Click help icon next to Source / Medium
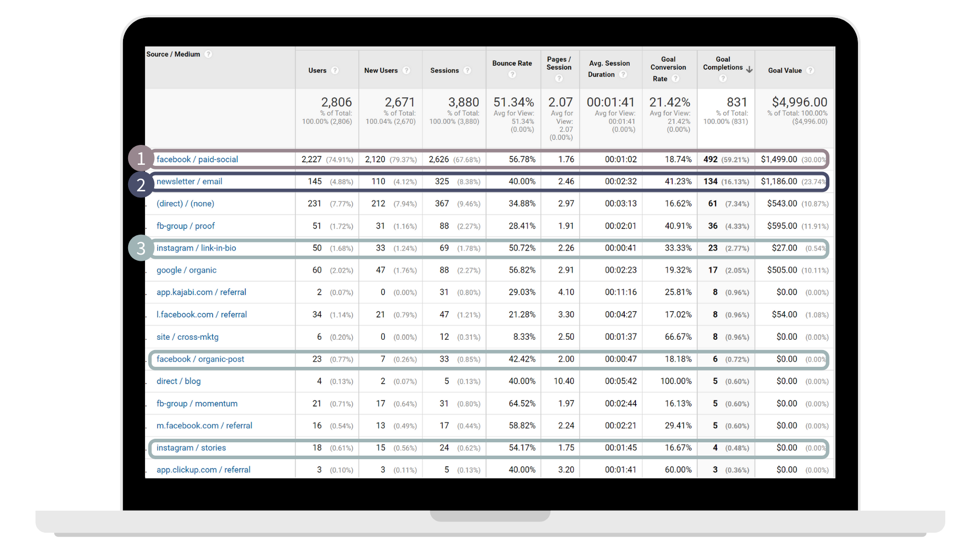Screen dimensions: 980x551 point(208,54)
